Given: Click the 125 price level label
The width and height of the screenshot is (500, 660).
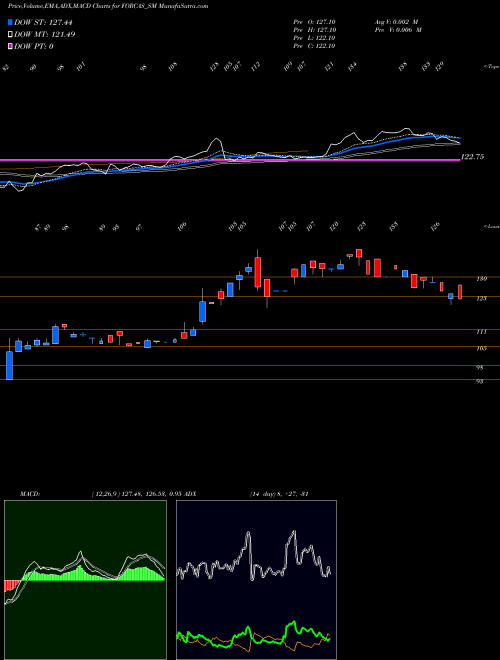Looking at the screenshot, I should pyautogui.click(x=482, y=298).
